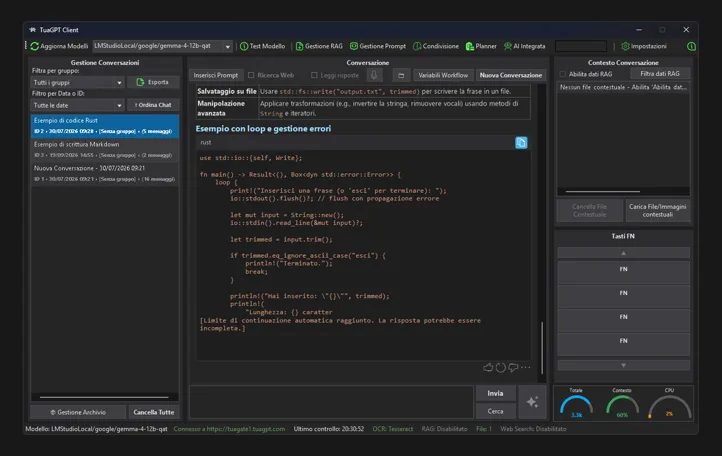This screenshot has height=456, width=722.
Task: Regenerate the response with circular arrow
Action: [x=501, y=367]
